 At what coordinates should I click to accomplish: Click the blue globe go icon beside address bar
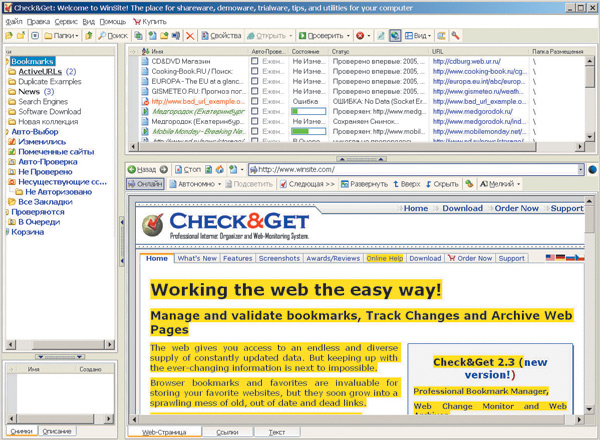tap(592, 169)
